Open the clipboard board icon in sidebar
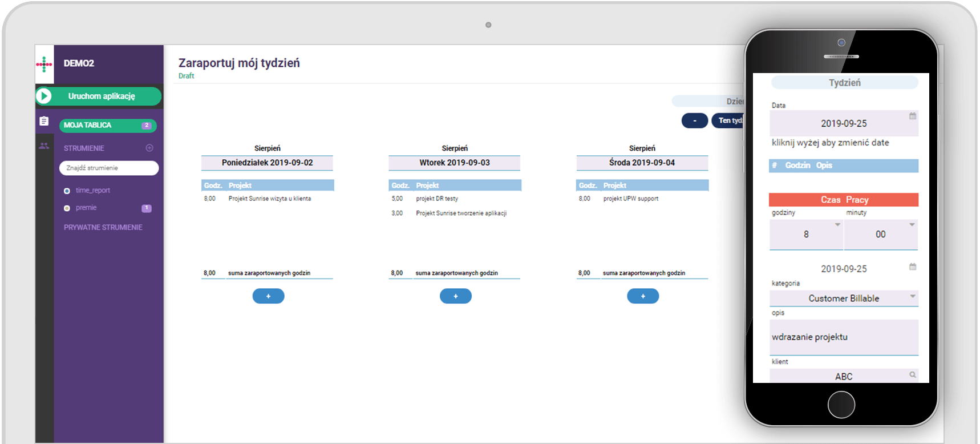Image resolution: width=980 pixels, height=444 pixels. (x=44, y=121)
